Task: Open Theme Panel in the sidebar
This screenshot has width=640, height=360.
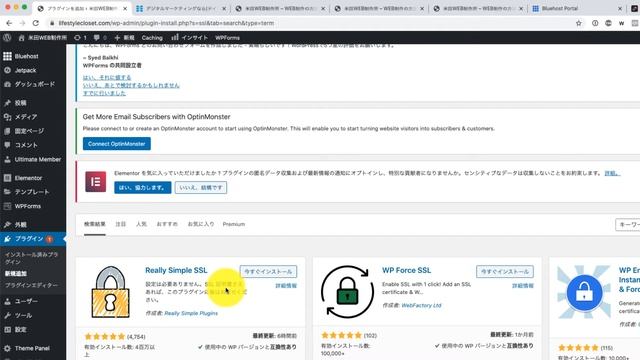Action: (x=33, y=348)
